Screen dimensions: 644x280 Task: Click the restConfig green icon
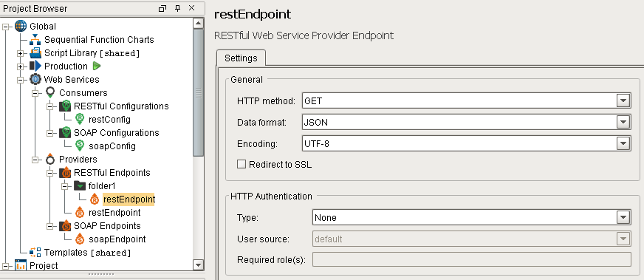(80, 120)
